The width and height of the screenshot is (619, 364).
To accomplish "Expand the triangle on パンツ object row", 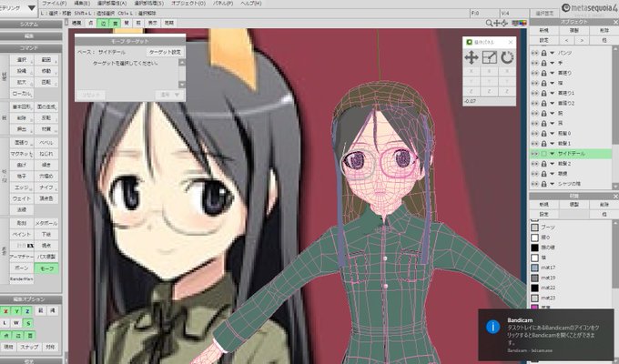I will click(553, 53).
